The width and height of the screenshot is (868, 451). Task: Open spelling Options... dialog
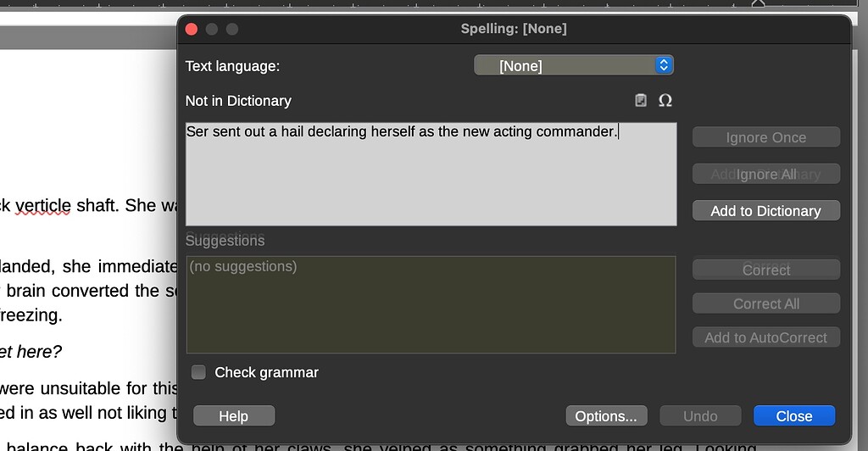(606, 416)
